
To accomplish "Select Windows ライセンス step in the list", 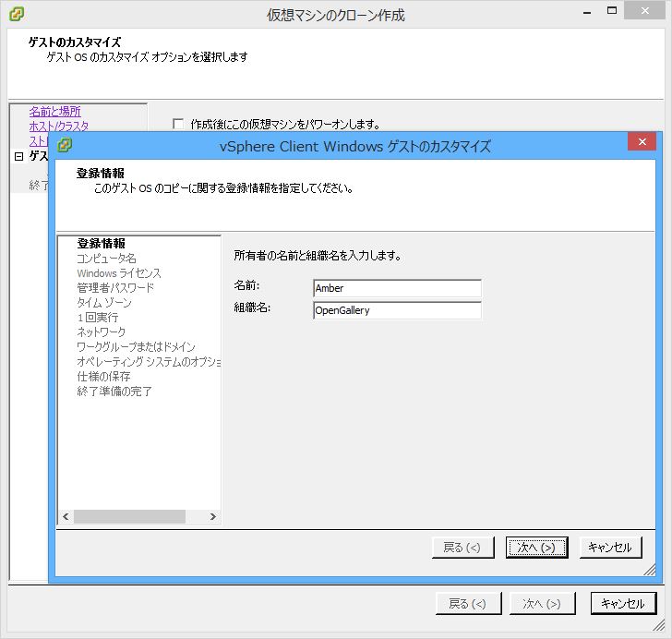I will click(x=119, y=273).
